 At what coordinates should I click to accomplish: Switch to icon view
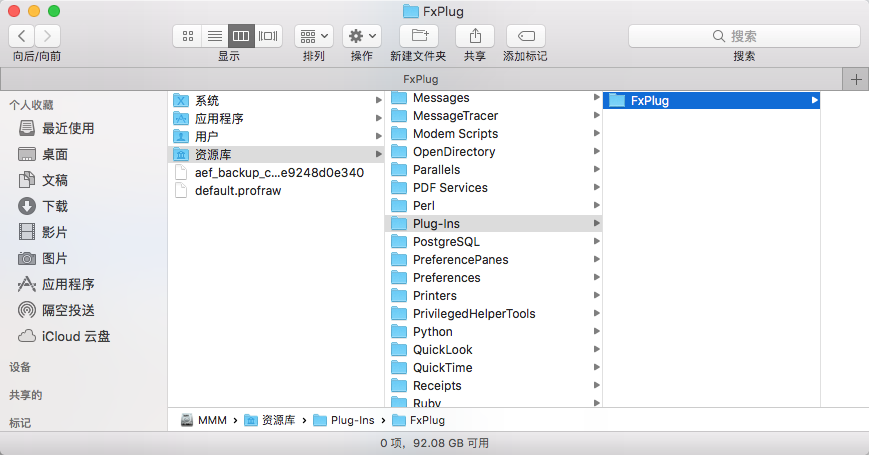point(188,36)
